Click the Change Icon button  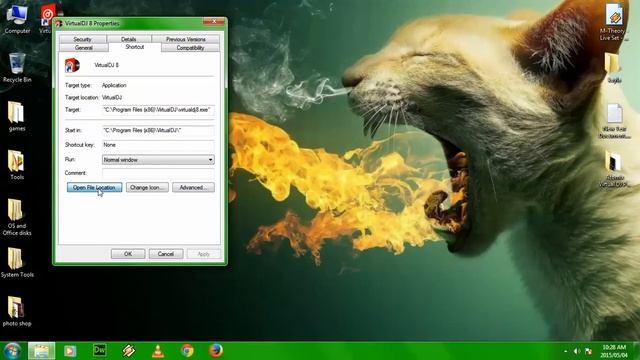point(147,187)
